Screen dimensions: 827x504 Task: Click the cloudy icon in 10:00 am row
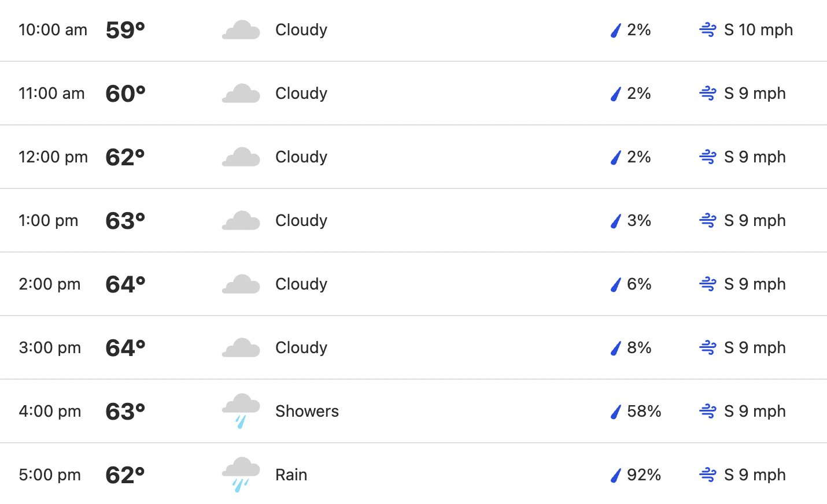click(x=241, y=30)
